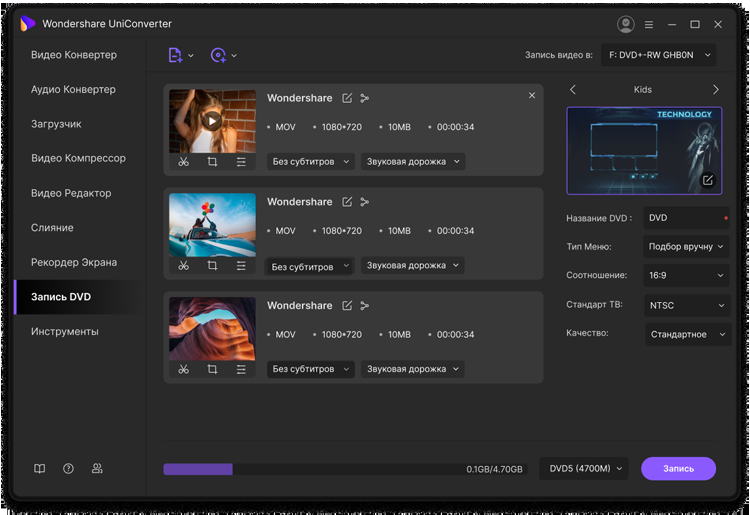The height and width of the screenshot is (515, 750).
Task: Open first video subtitle dropdown
Action: coord(310,162)
